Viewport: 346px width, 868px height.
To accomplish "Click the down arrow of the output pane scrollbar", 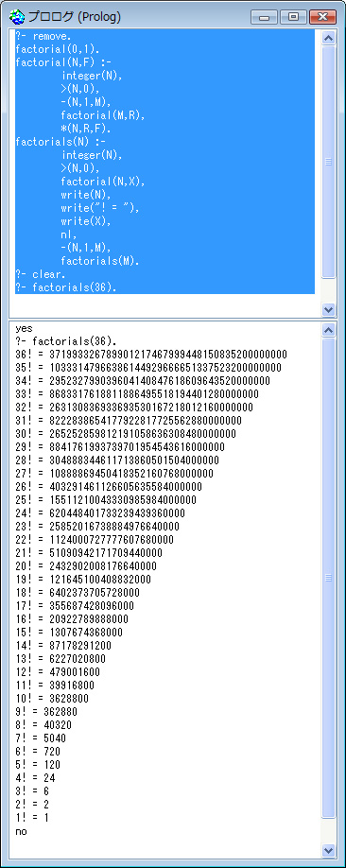I will click(x=328, y=850).
